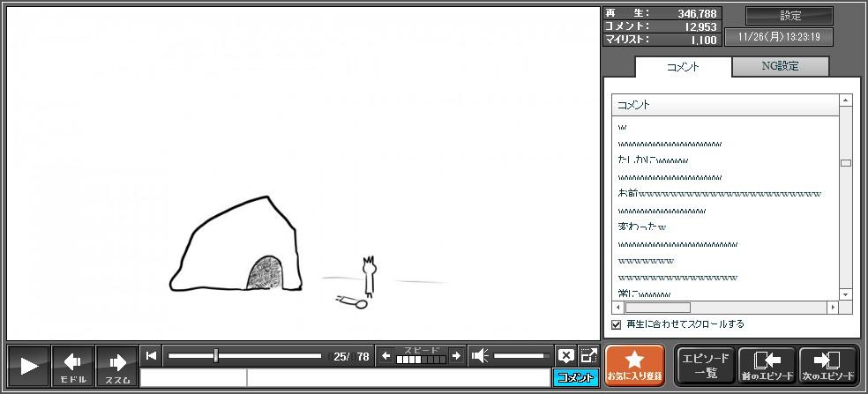Mute audio via the speaker icon
Viewport: 868px width, 394px height.
(x=480, y=356)
